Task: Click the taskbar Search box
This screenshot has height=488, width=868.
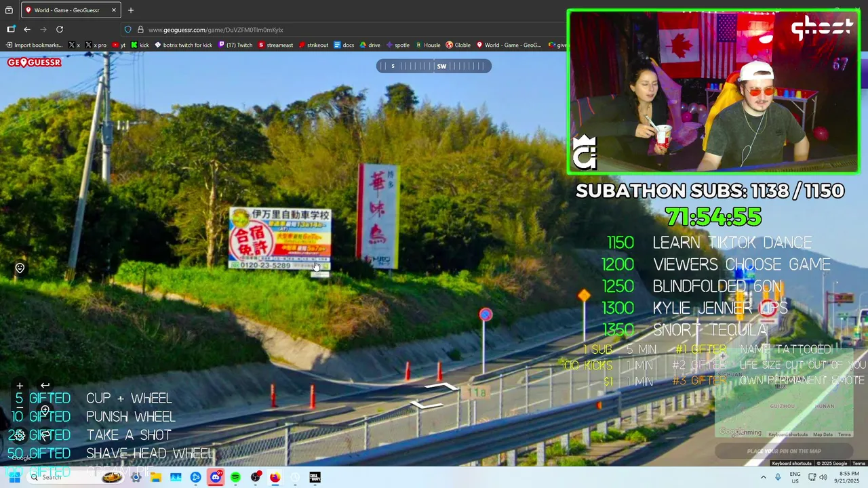Action: pos(76,477)
